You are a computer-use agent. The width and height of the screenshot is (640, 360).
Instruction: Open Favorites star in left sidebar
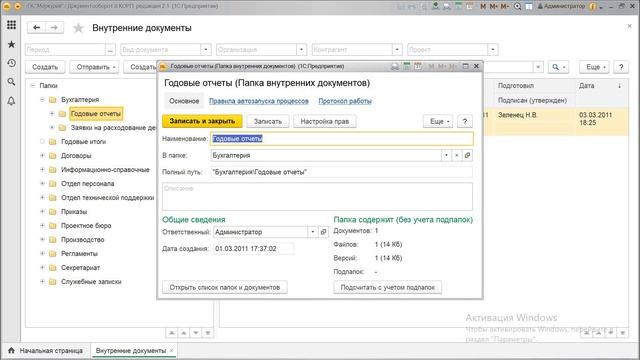pyautogui.click(x=11, y=44)
